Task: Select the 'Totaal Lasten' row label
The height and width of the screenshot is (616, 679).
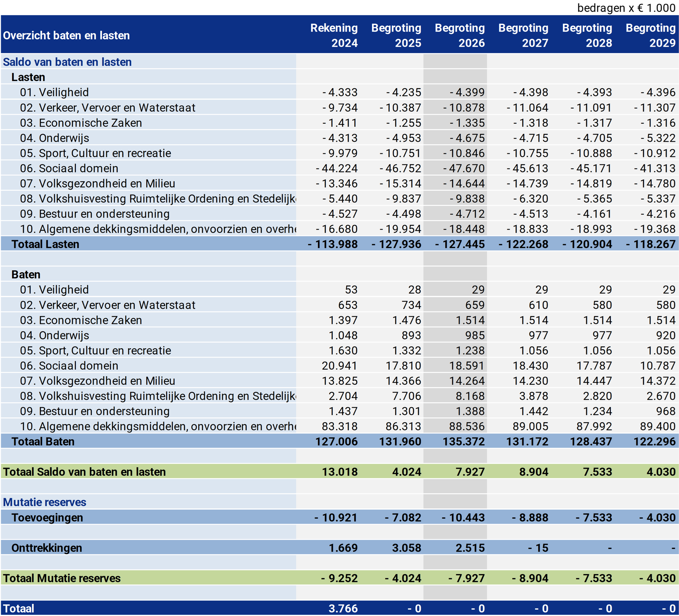Action: (45, 244)
